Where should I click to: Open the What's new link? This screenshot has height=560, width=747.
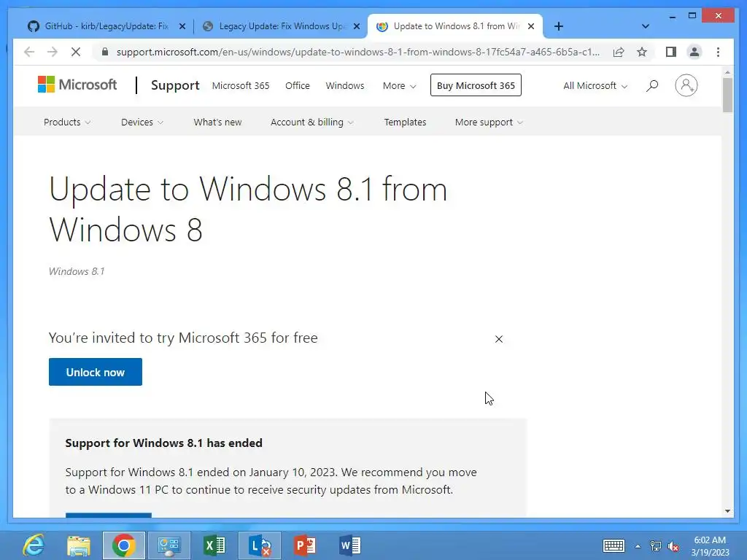pyautogui.click(x=217, y=122)
